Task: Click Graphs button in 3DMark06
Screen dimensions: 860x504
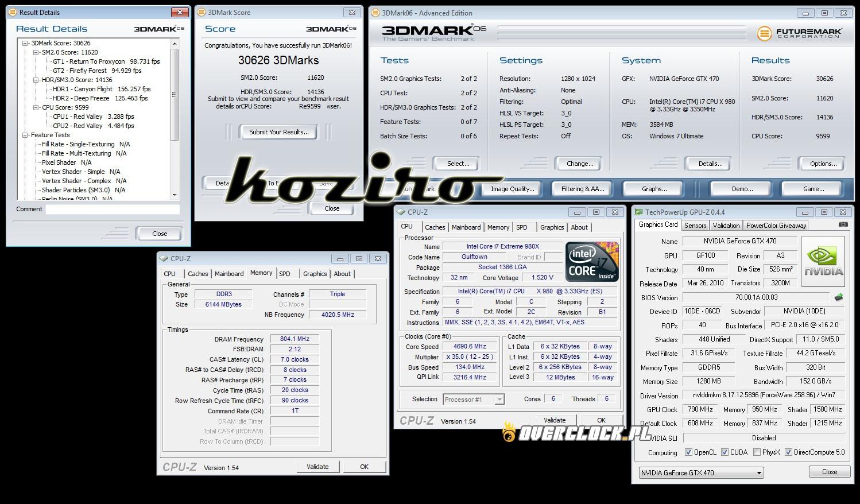Action: point(654,189)
